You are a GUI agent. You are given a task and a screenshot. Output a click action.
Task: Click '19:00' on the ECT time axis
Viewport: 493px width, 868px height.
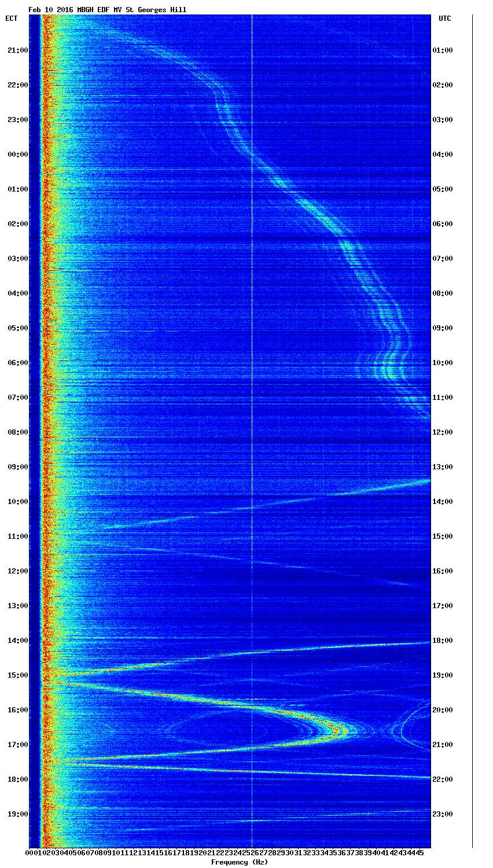point(17,814)
